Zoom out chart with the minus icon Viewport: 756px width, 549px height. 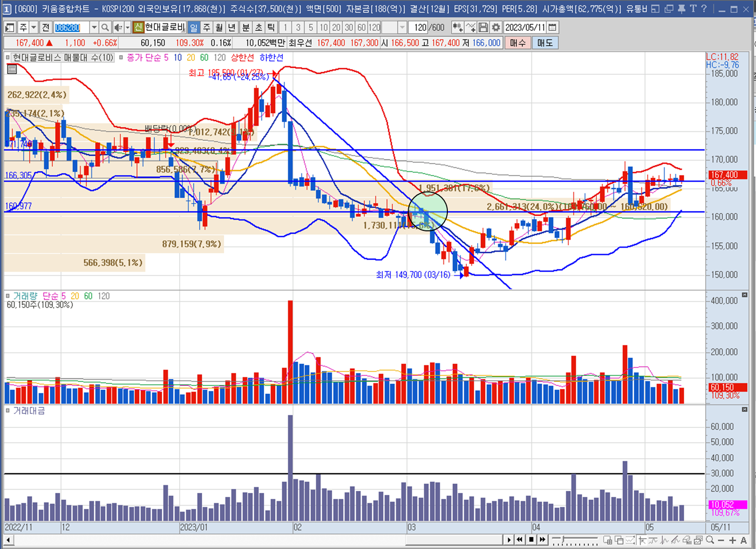click(721, 540)
